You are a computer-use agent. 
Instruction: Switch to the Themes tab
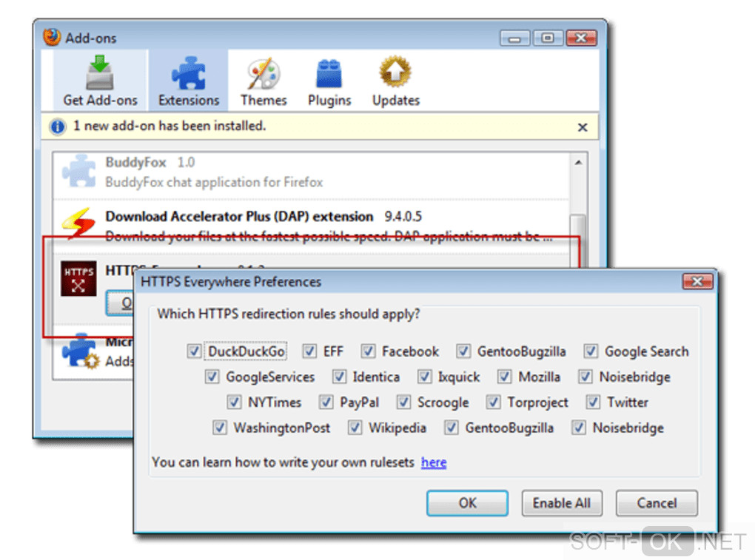[x=264, y=81]
